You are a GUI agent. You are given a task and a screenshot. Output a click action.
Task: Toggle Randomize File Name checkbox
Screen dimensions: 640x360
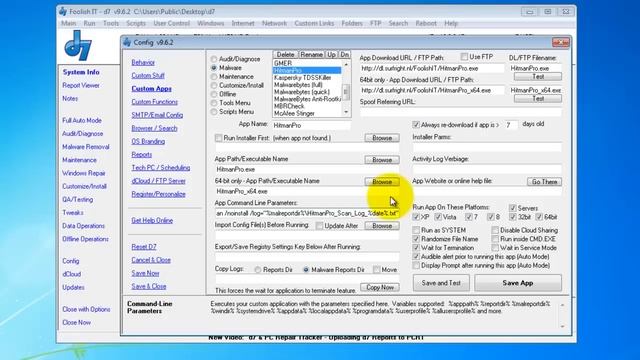tap(416, 239)
